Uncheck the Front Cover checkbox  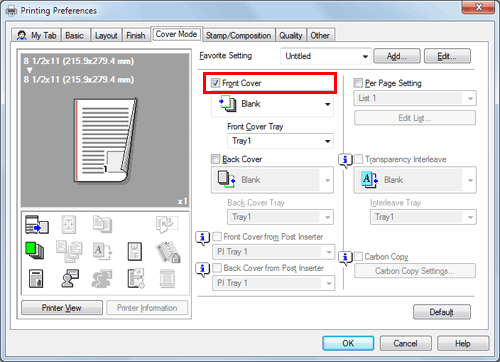pyautogui.click(x=215, y=83)
